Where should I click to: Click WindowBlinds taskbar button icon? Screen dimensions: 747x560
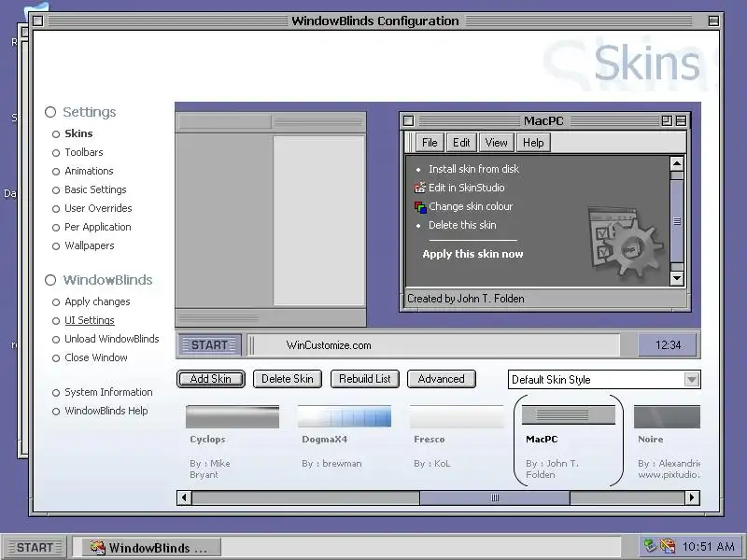[x=98, y=547]
